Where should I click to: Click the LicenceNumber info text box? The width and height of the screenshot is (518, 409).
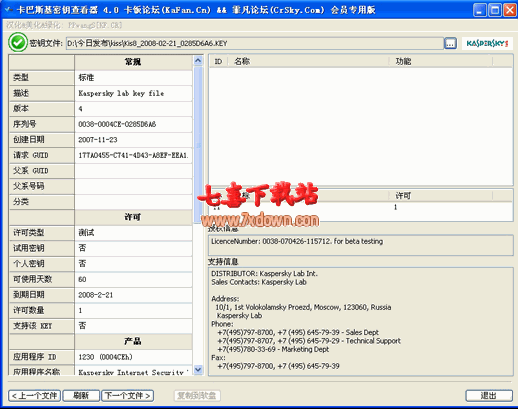(x=361, y=245)
